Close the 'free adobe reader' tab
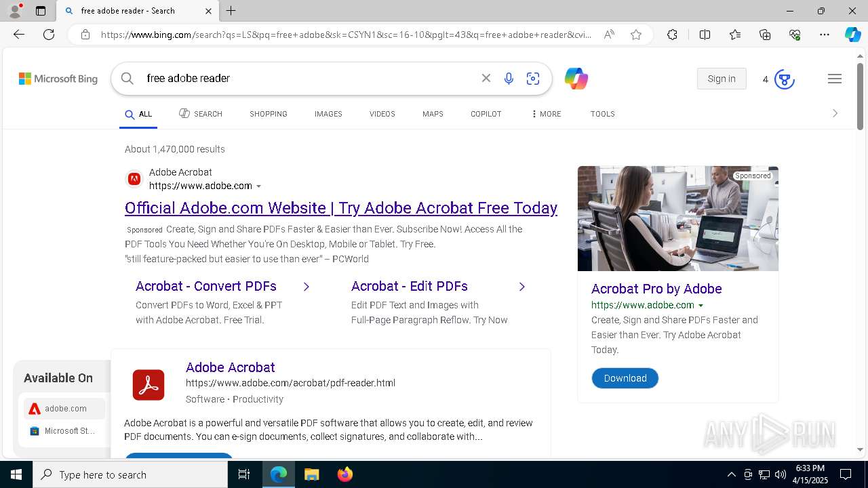 point(208,11)
